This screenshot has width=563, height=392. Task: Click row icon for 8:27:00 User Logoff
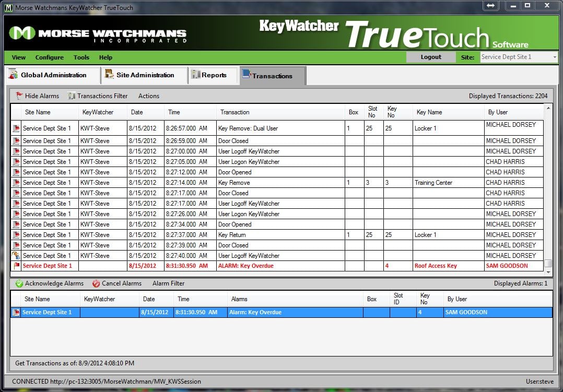click(x=16, y=151)
